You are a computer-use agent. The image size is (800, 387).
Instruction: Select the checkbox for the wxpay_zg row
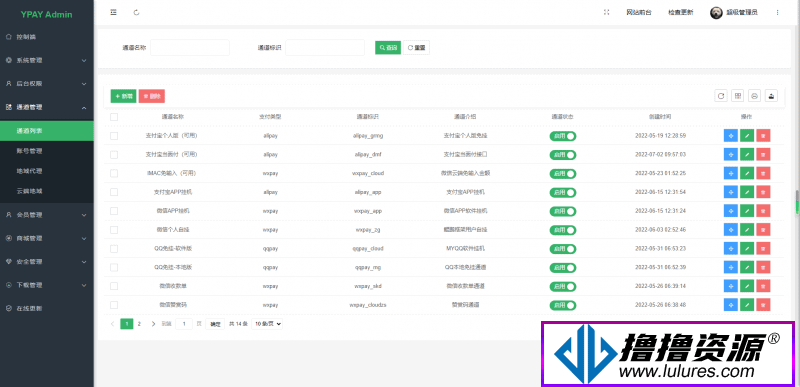(x=114, y=229)
